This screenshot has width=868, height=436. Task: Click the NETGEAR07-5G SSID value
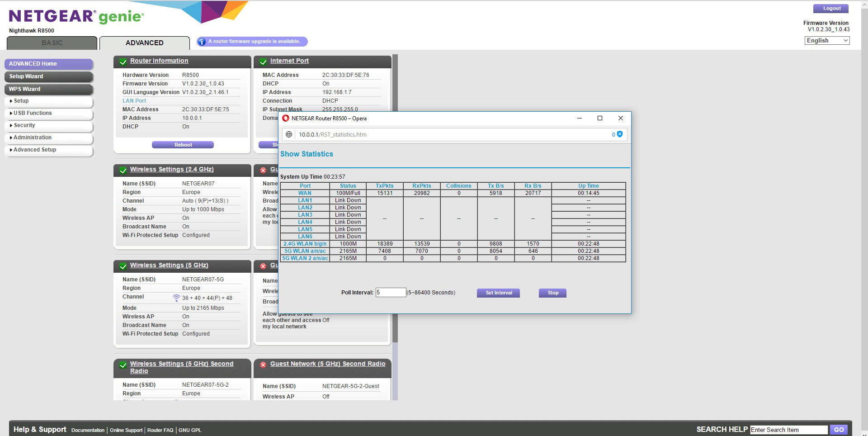(203, 280)
